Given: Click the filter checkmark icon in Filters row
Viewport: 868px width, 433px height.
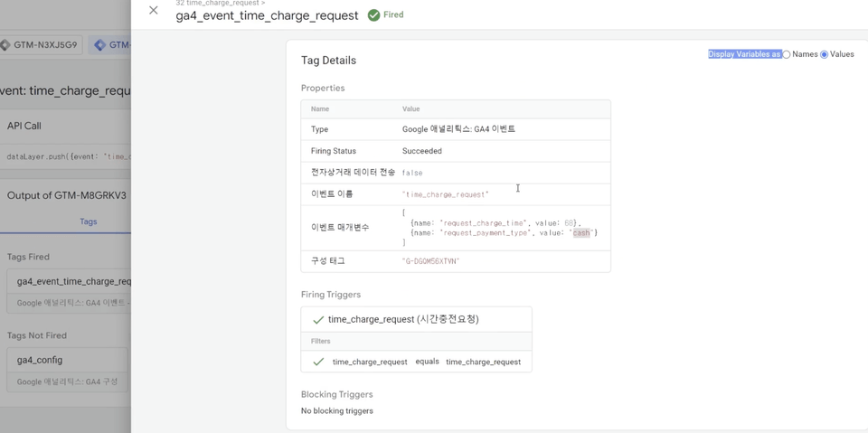Looking at the screenshot, I should point(318,362).
